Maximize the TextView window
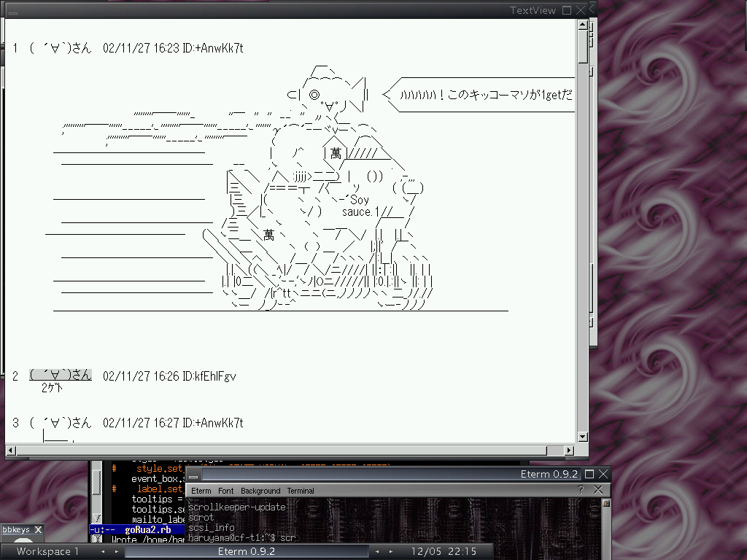 coord(567,10)
